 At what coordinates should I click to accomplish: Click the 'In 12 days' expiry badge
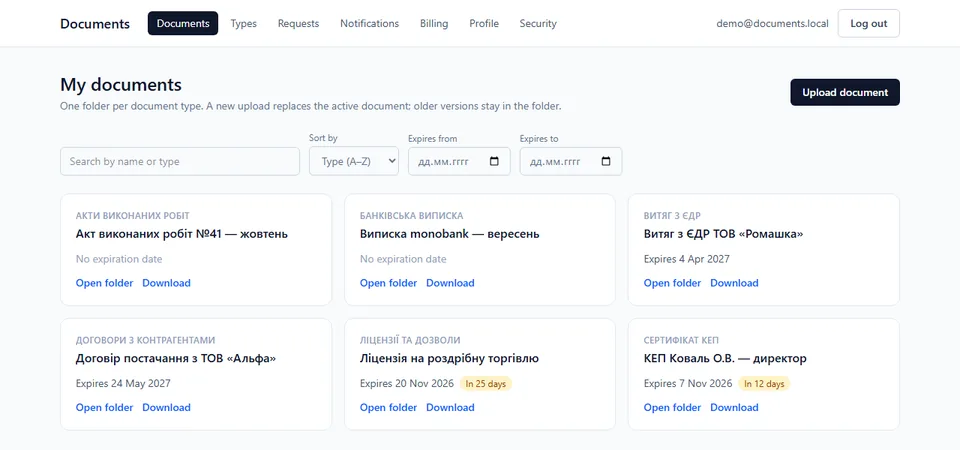[765, 384]
